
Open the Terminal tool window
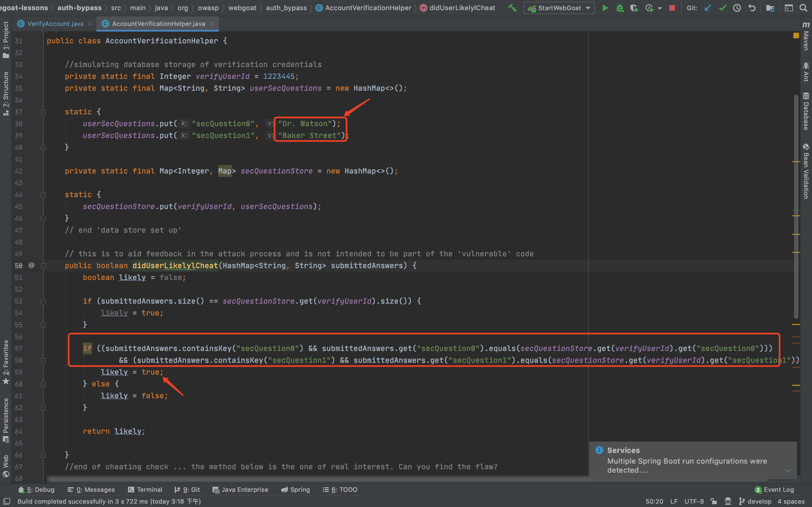point(145,490)
